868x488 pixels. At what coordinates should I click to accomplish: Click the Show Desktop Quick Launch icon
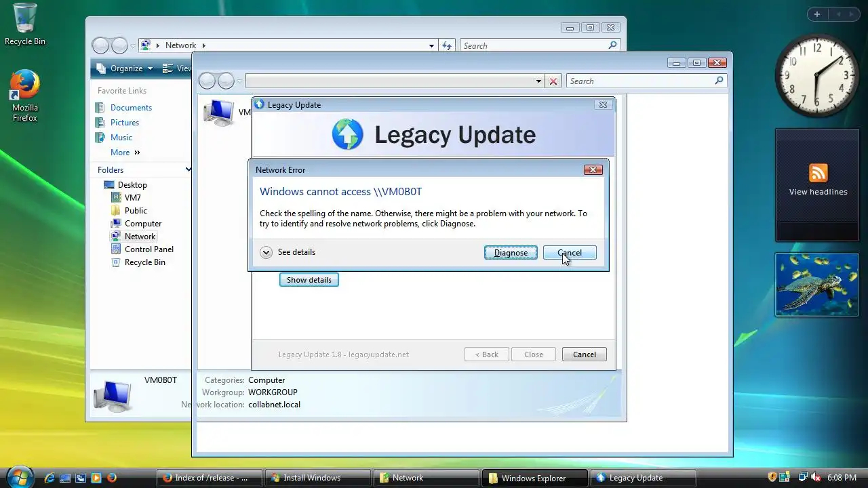(x=65, y=478)
